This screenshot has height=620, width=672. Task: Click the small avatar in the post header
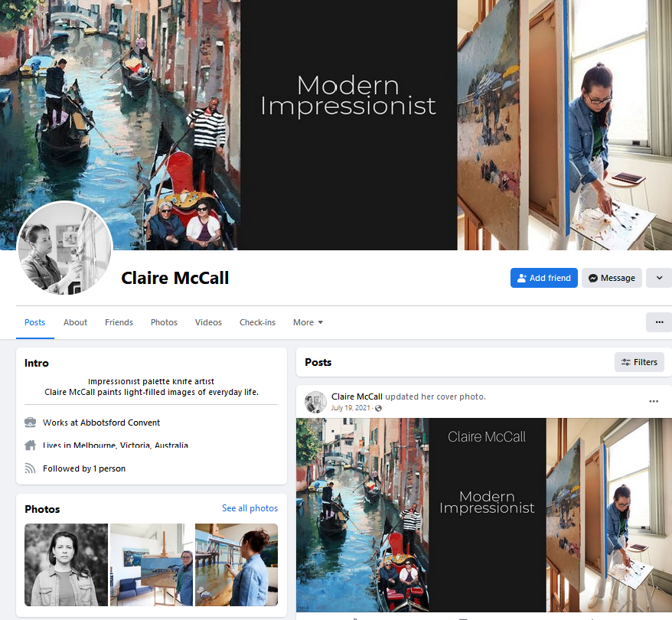pyautogui.click(x=315, y=402)
